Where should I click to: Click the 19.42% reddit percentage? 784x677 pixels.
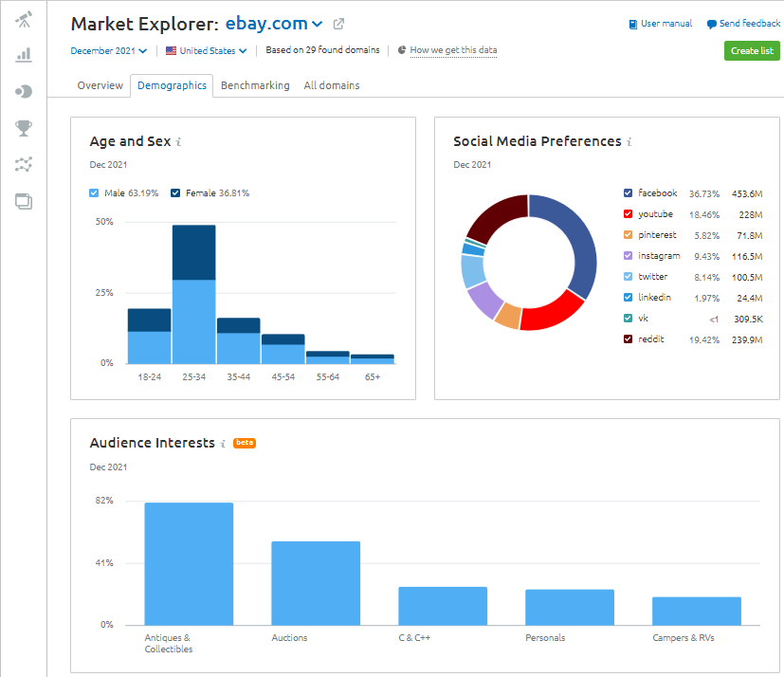[x=704, y=340]
